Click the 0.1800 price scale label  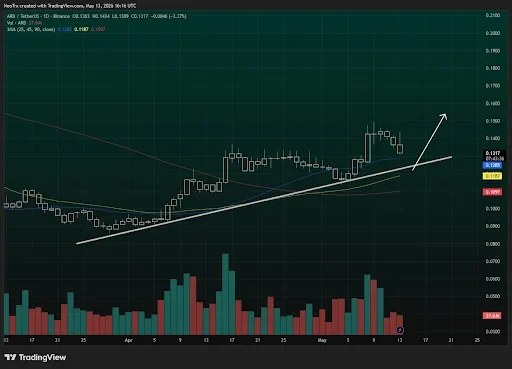point(493,68)
